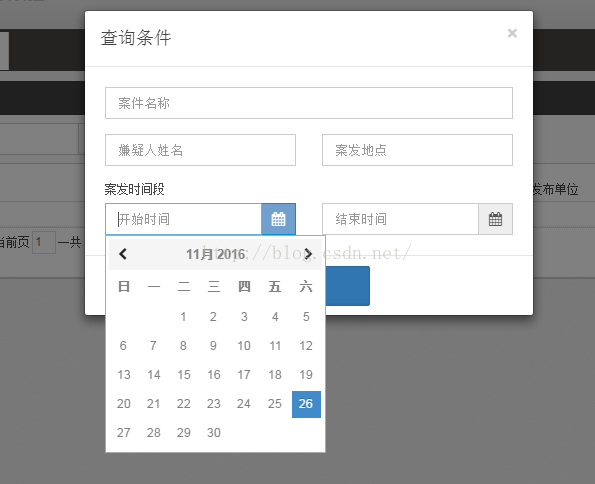The height and width of the screenshot is (484, 595).
Task: Select November 5 in the calendar
Action: (306, 317)
